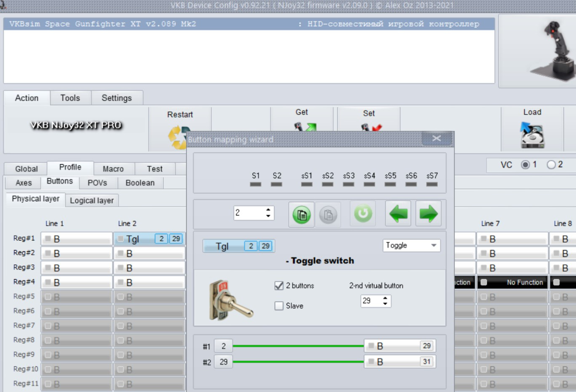Viewport: 576px width, 392px height.
Task: Click the Reg#2 row label
Action: pos(24,253)
